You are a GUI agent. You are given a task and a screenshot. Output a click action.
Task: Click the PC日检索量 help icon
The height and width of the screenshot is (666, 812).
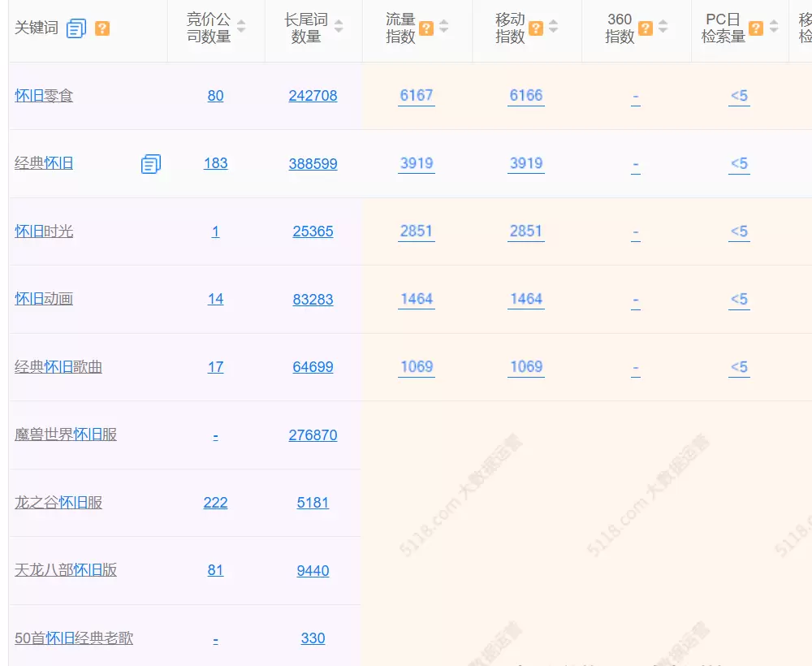point(756,28)
